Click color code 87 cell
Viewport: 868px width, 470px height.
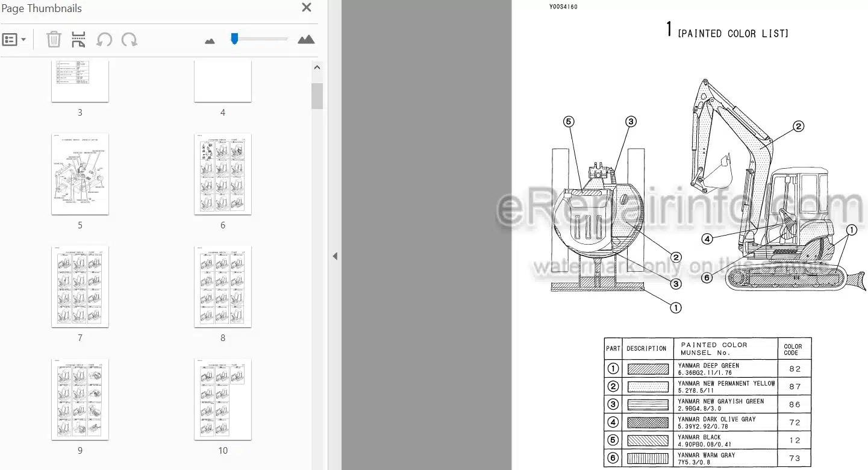click(795, 387)
